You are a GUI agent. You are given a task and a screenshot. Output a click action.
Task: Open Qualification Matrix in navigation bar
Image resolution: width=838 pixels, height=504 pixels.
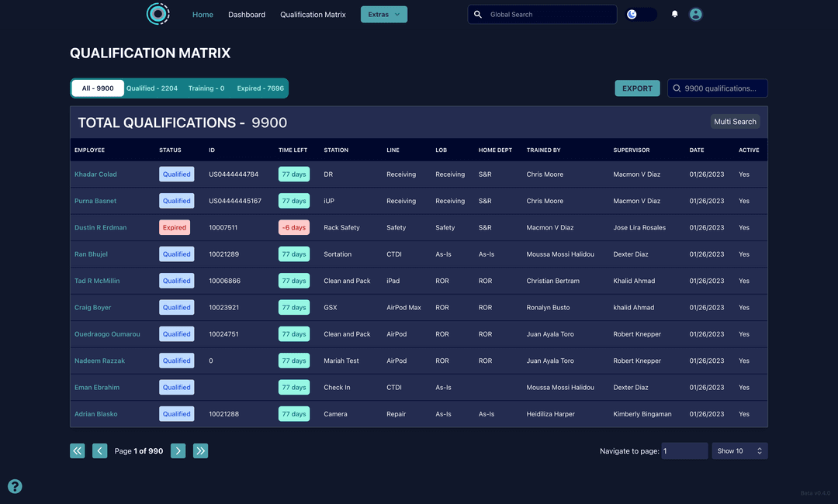(x=313, y=15)
